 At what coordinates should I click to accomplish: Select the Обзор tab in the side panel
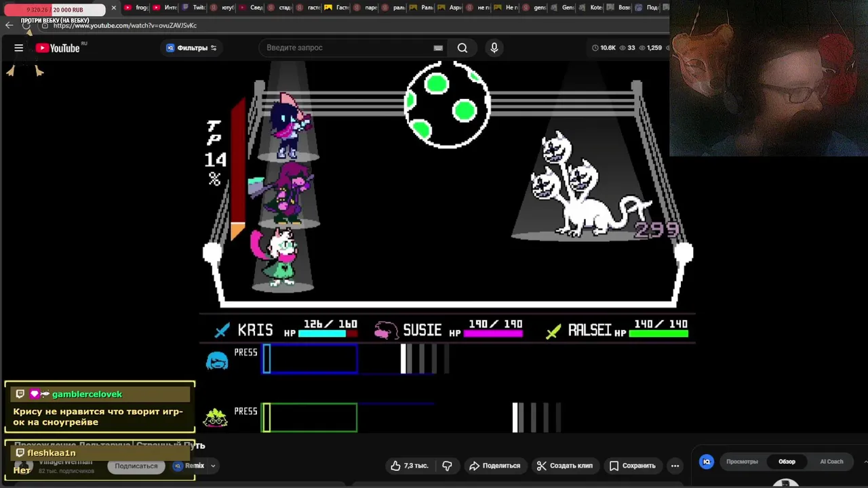pyautogui.click(x=787, y=462)
